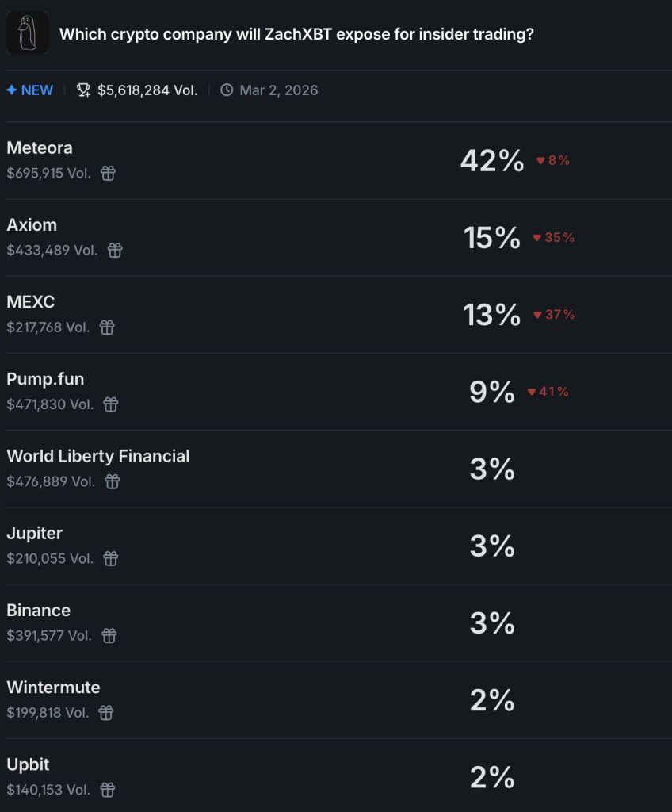
Task: Select the NEW filter label
Action: [x=29, y=90]
